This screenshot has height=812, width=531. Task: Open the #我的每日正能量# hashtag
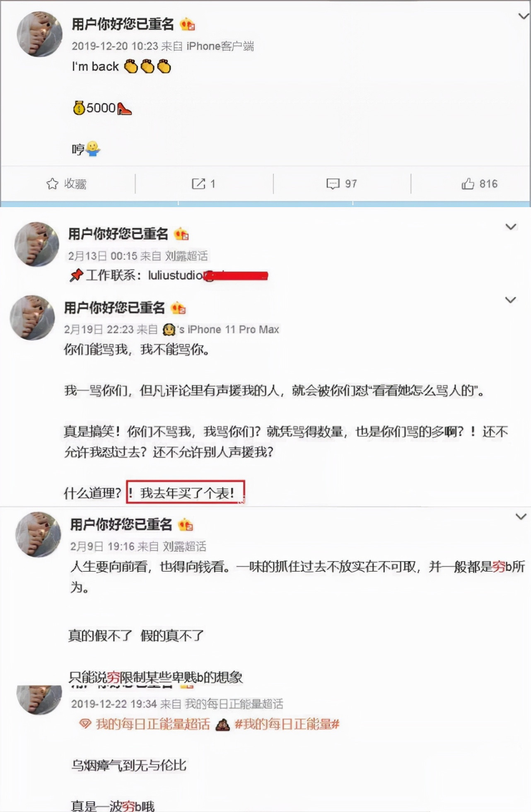pos(287,724)
